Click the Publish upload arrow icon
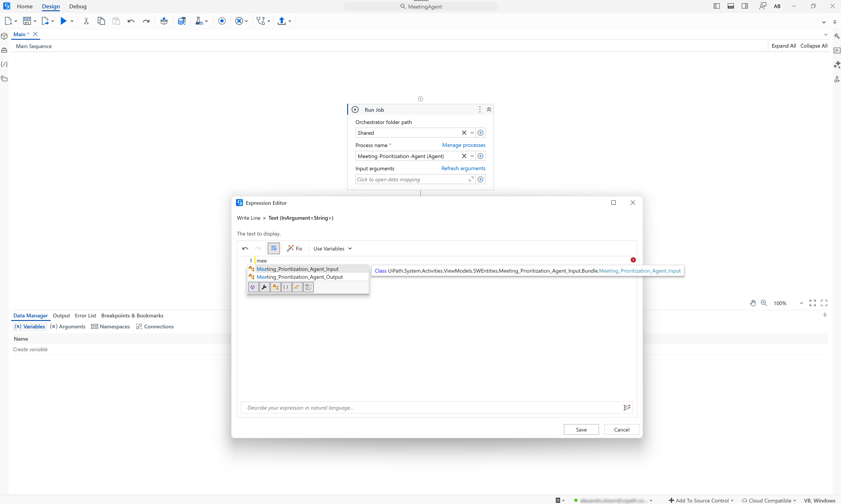Image resolution: width=841 pixels, height=504 pixels. (x=281, y=21)
